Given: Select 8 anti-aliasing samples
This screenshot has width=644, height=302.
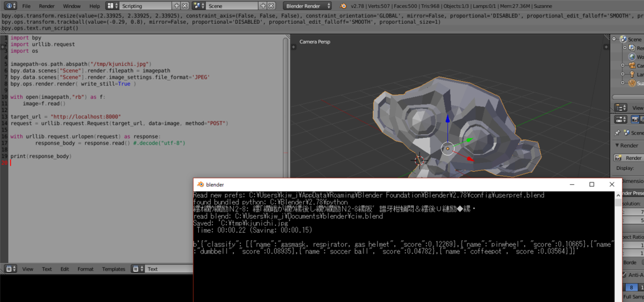Looking at the screenshot, I should click(631, 288).
